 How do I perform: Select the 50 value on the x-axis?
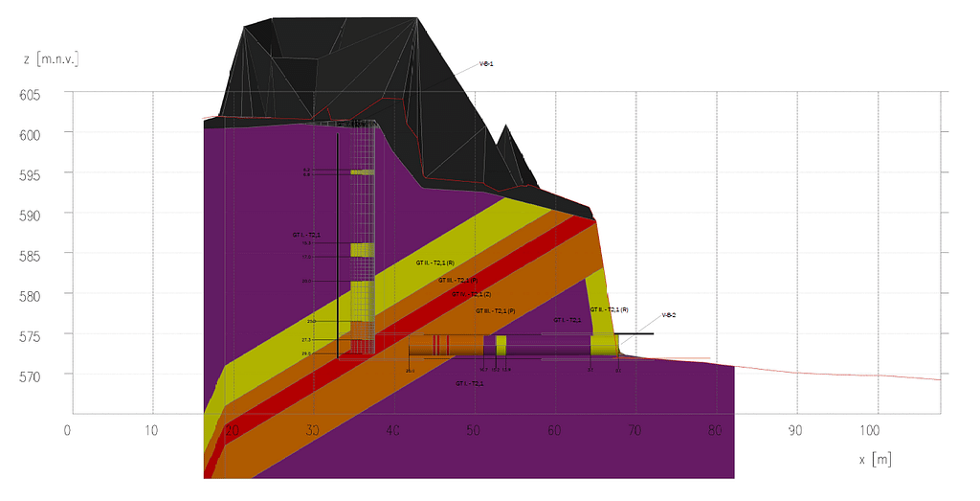[x=472, y=430]
